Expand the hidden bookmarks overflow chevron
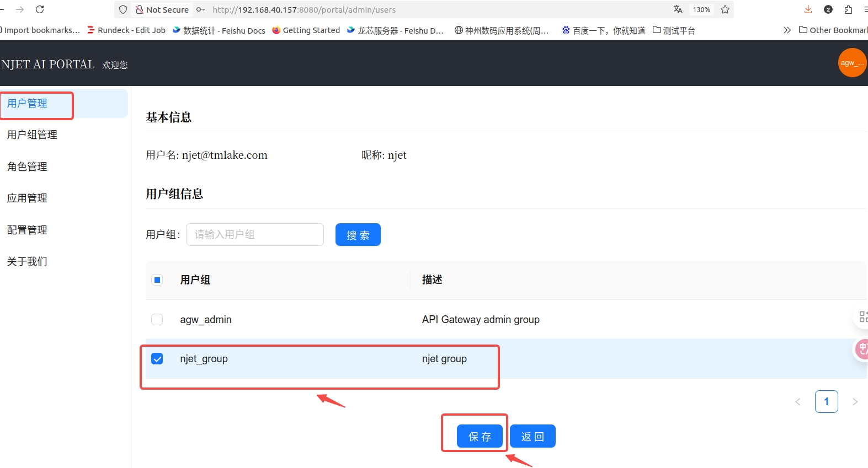Screen dimensions: 868x468 click(787, 30)
